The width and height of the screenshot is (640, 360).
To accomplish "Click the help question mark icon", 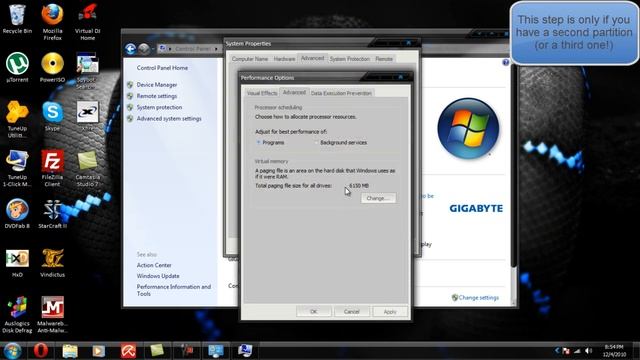I will click(506, 62).
